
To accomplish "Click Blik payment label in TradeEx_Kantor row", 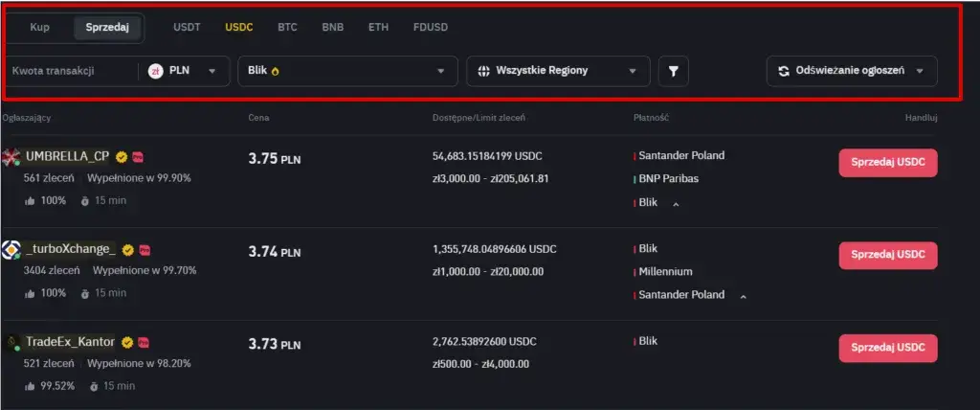I will [648, 341].
